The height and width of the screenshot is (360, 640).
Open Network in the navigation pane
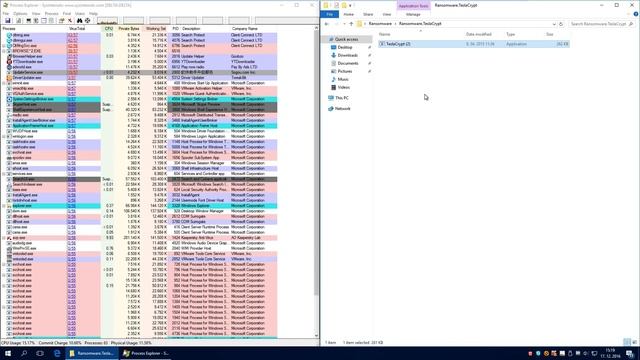coord(342,109)
